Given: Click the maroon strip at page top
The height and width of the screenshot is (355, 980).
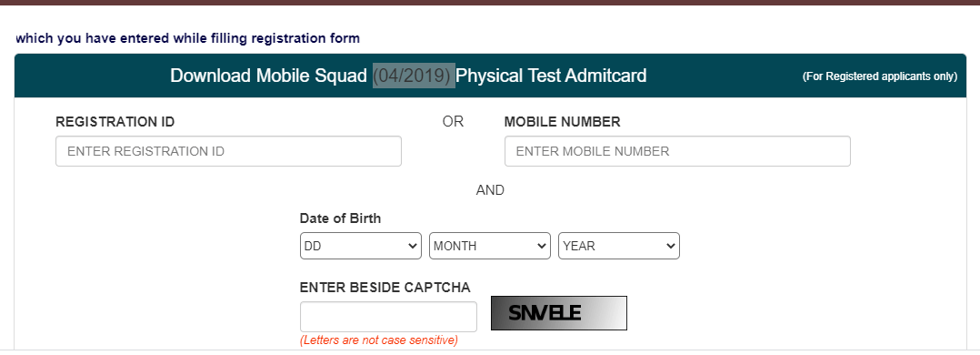Looking at the screenshot, I should click(490, 3).
